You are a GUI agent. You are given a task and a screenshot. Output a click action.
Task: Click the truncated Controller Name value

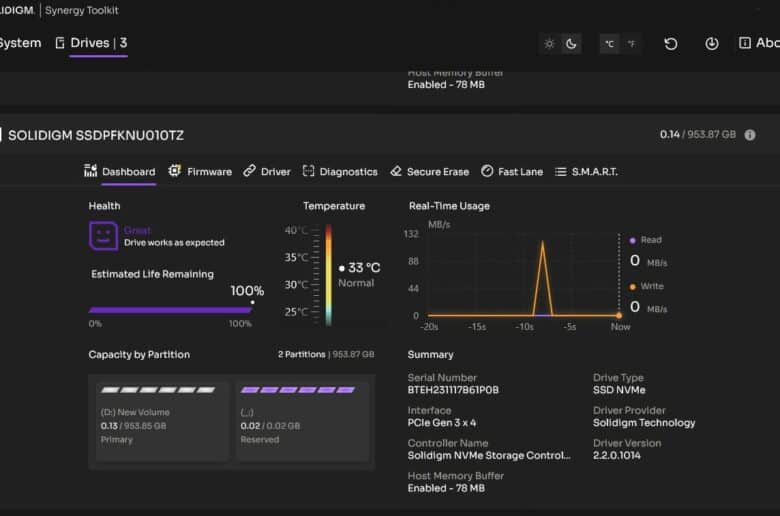pos(489,456)
